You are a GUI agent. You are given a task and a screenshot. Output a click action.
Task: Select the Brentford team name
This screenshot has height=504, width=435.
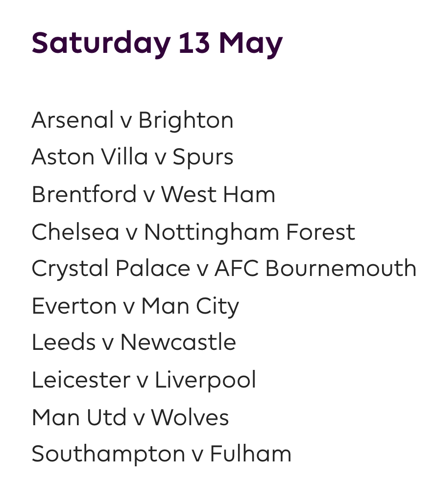pyautogui.click(x=84, y=194)
